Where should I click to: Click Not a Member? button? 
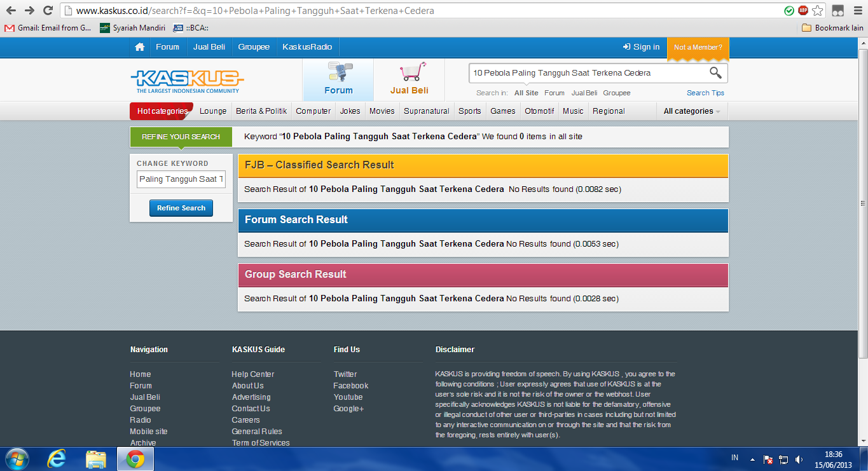[x=698, y=48]
